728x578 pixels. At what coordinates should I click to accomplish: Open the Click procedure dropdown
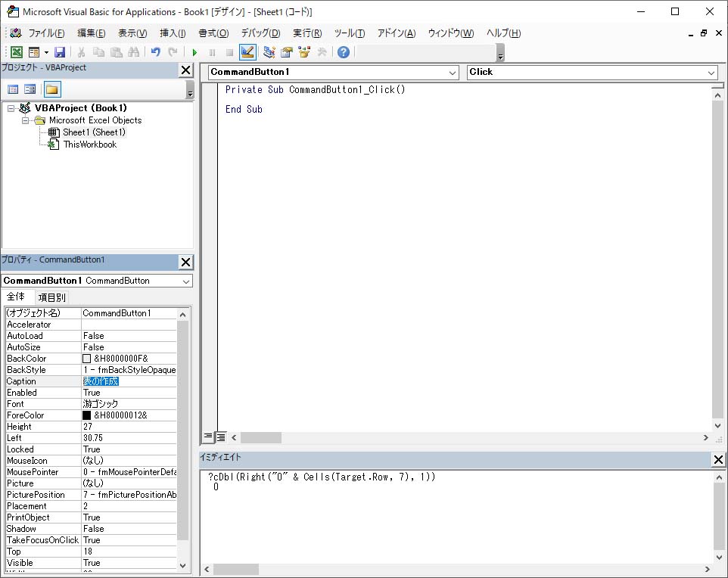pos(711,73)
